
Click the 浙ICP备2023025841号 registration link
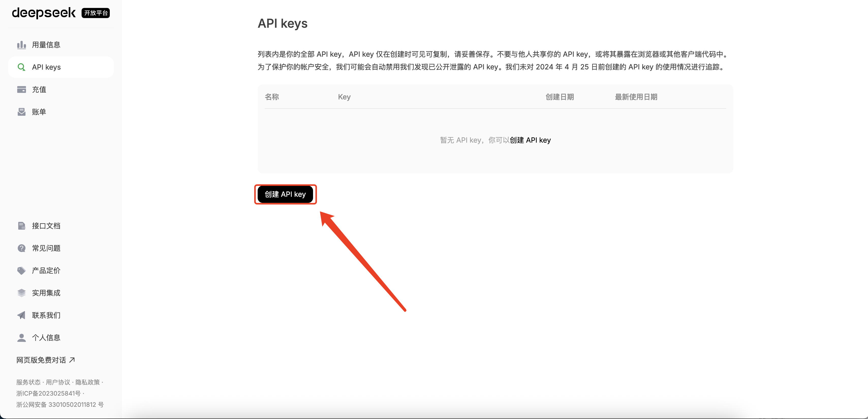point(49,393)
